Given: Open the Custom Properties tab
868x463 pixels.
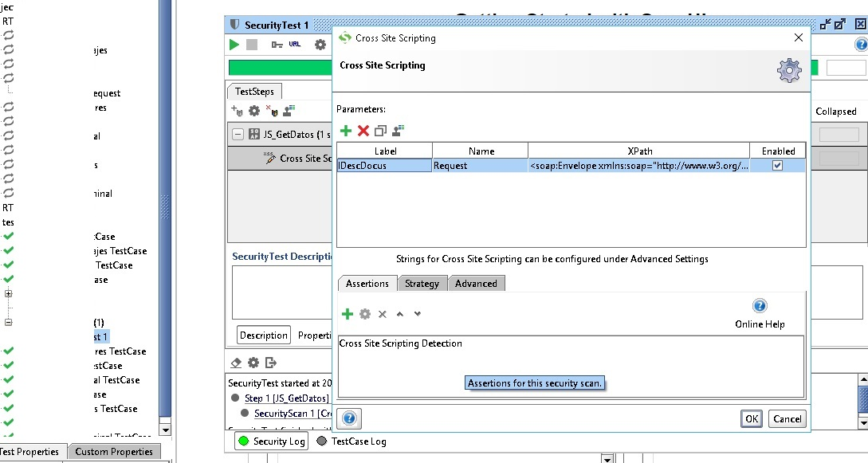Looking at the screenshot, I should tap(113, 452).
